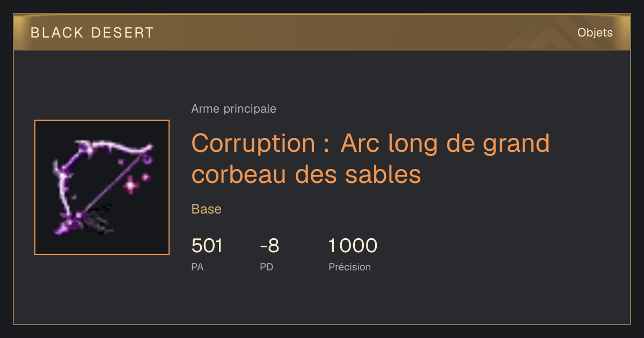This screenshot has height=338, width=644.
Task: Click the 501 PA stat value
Action: (207, 246)
